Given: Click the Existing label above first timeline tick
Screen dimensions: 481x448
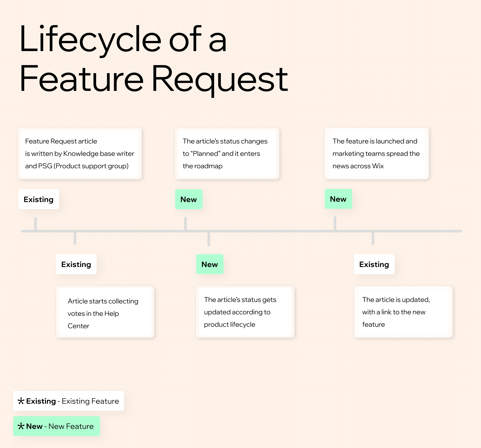Looking at the screenshot, I should coord(38,199).
